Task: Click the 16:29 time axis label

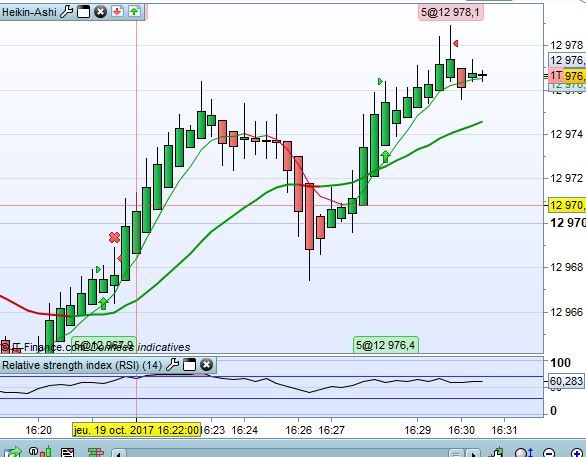Action: tap(417, 430)
